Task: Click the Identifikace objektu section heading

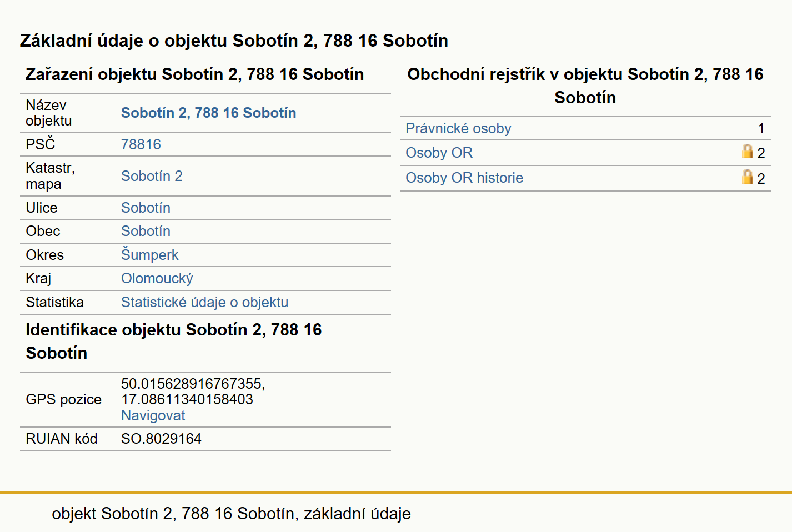Action: click(x=173, y=341)
